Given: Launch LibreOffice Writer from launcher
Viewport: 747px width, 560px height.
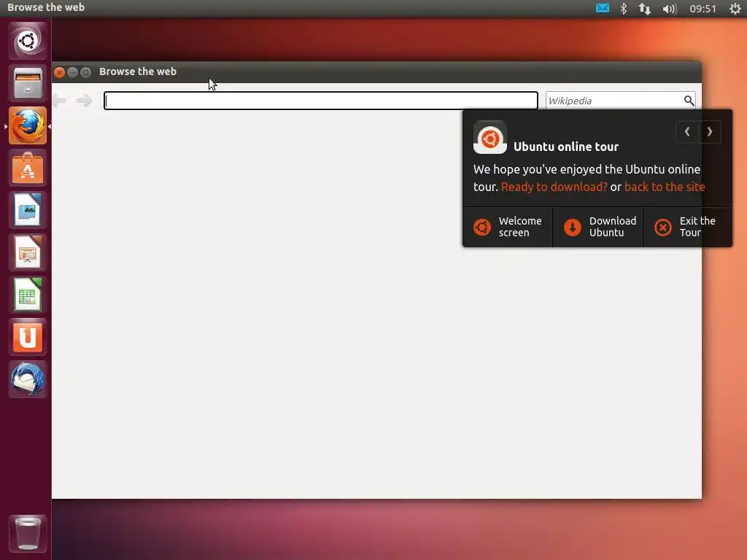Looking at the screenshot, I should (x=28, y=210).
